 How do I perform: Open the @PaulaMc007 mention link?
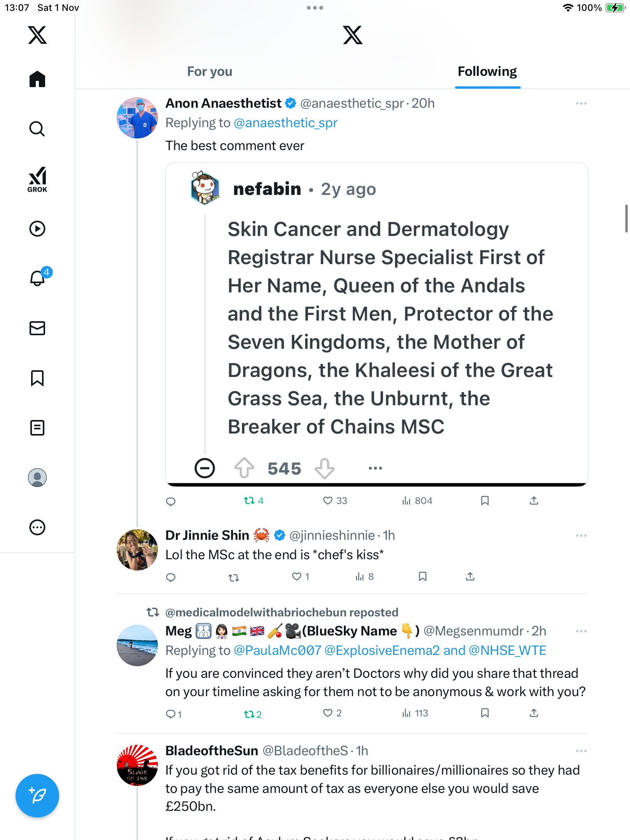coord(277,651)
